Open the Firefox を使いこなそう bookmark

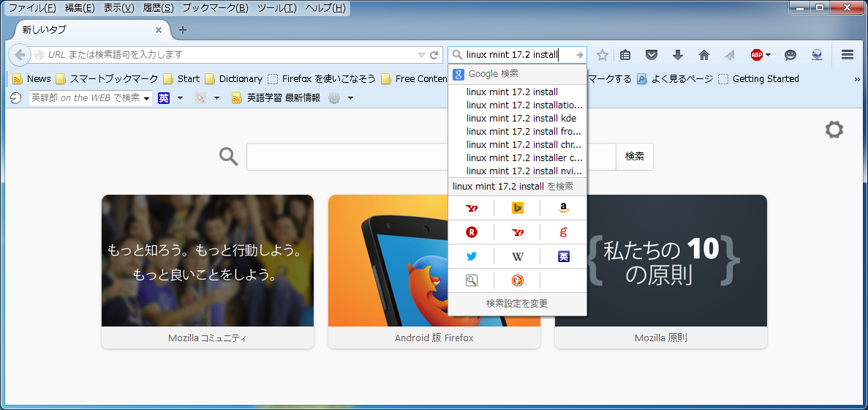[322, 78]
